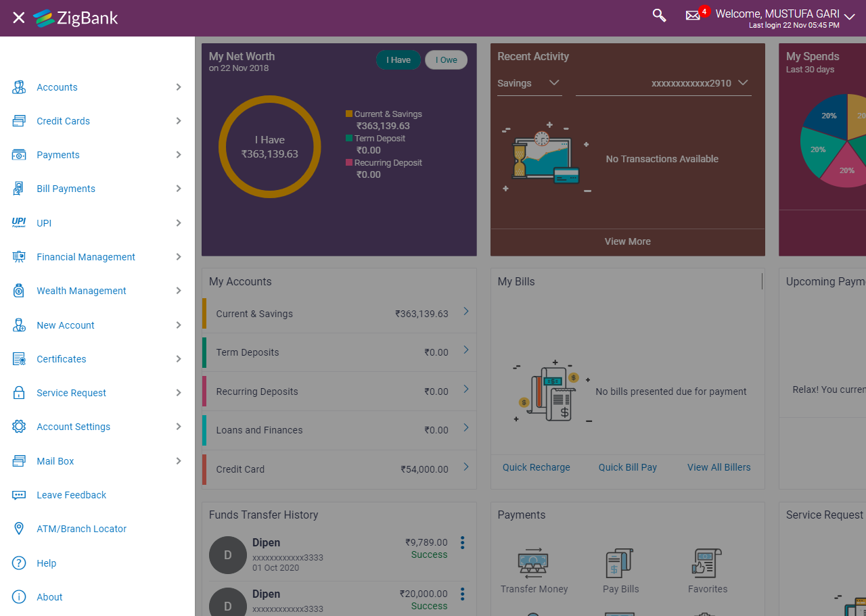Viewport: 866px width, 616px height.
Task: Open the search magnifier icon
Action: click(659, 16)
